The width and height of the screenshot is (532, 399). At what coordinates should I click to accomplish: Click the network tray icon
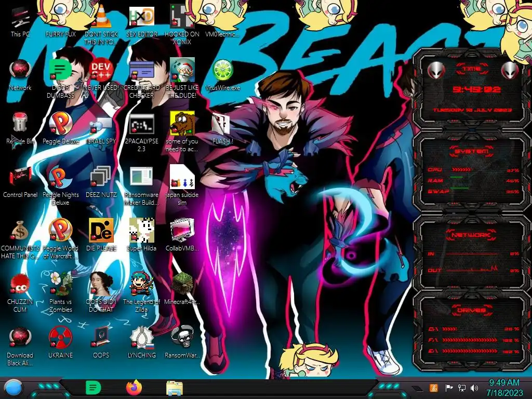(x=462, y=388)
